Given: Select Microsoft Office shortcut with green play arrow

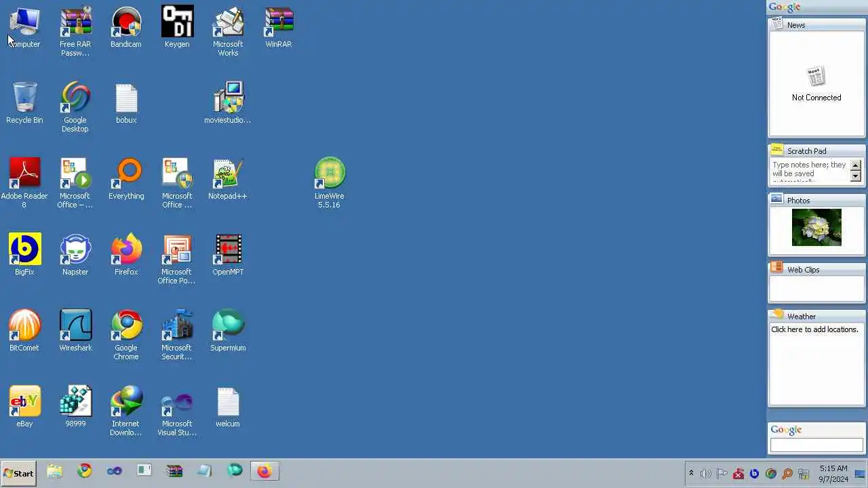Looking at the screenshot, I should click(x=75, y=183).
